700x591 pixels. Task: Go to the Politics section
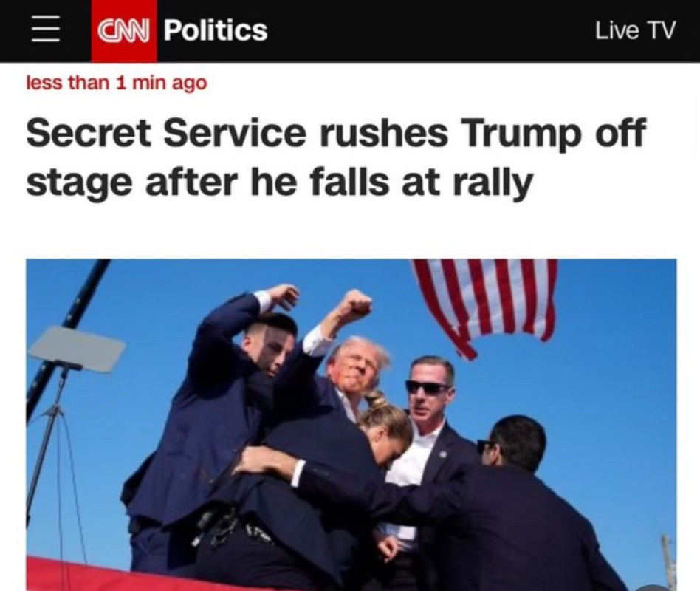point(216,30)
